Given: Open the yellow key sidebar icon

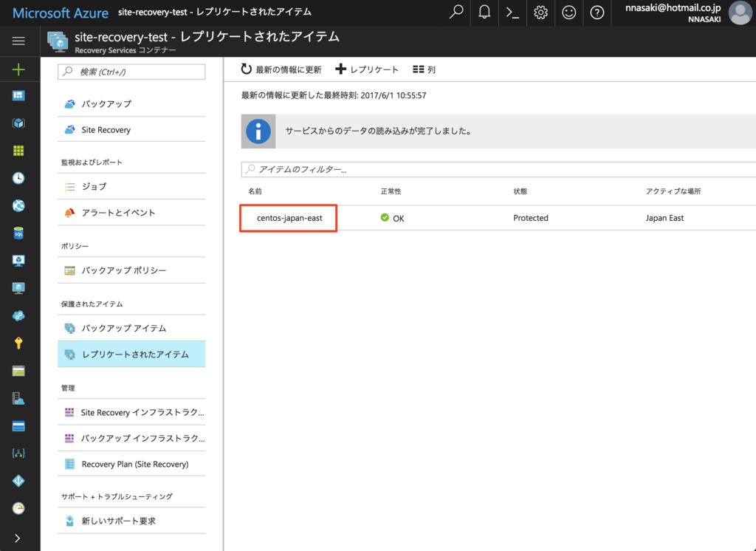Looking at the screenshot, I should click(18, 343).
